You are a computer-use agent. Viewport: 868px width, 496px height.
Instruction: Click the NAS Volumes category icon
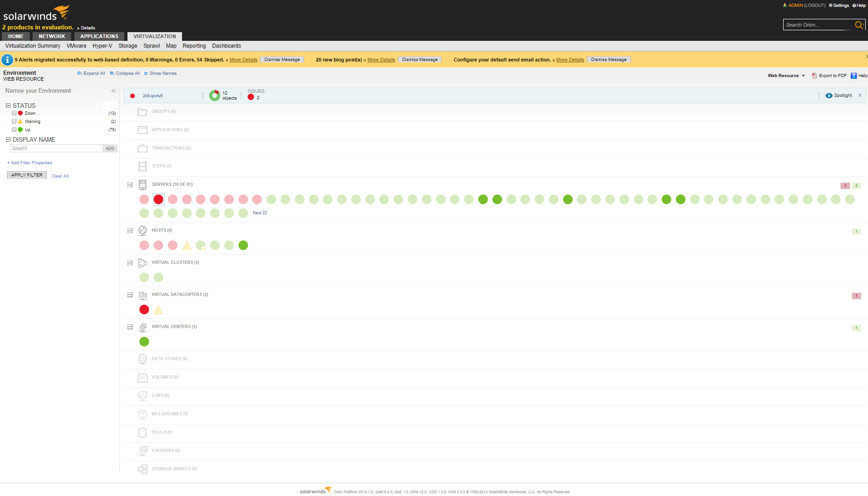143,414
